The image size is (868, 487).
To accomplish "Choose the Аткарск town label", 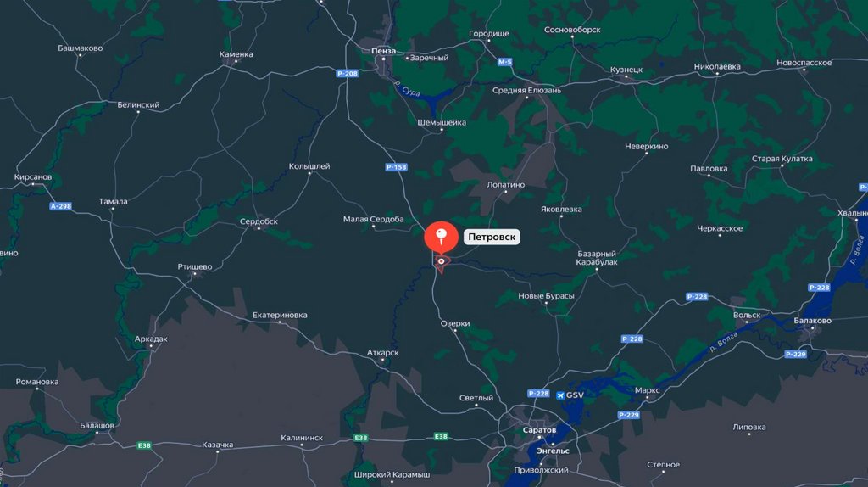I will [382, 353].
